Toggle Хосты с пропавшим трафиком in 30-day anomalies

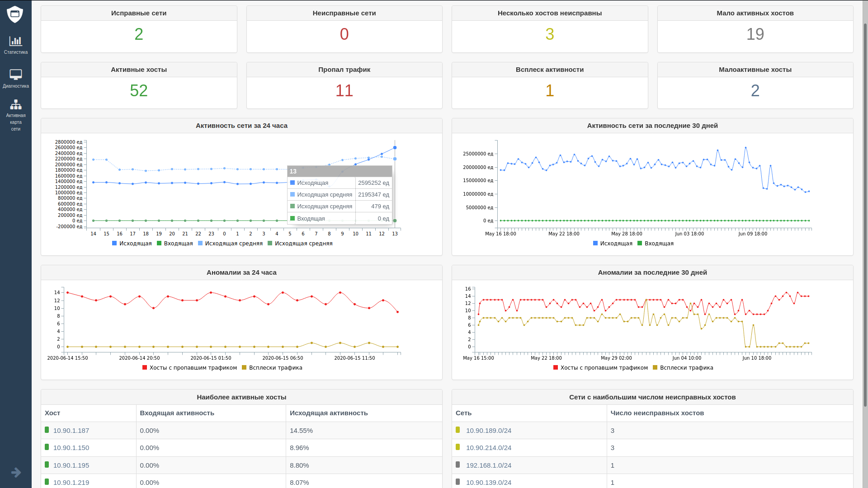coord(600,368)
